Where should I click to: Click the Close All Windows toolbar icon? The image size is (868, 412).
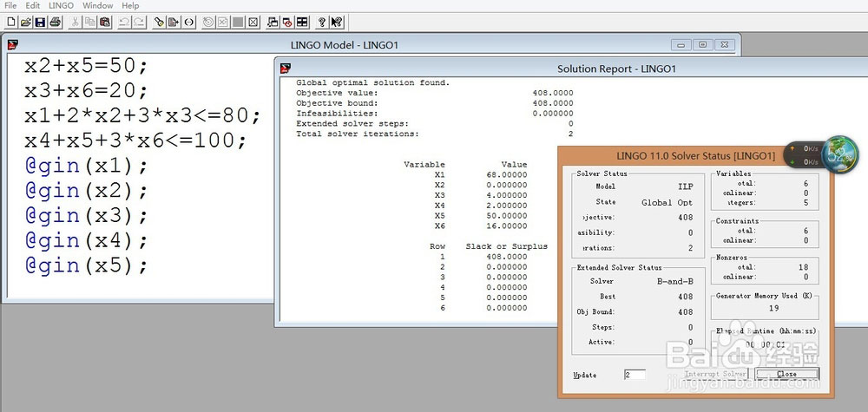pos(287,23)
